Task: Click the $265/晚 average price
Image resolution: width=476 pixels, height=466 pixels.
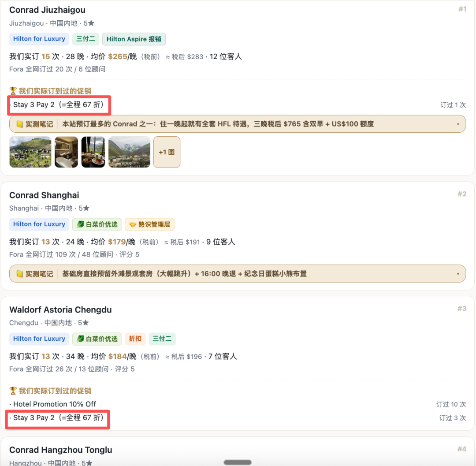Action: pyautogui.click(x=123, y=56)
